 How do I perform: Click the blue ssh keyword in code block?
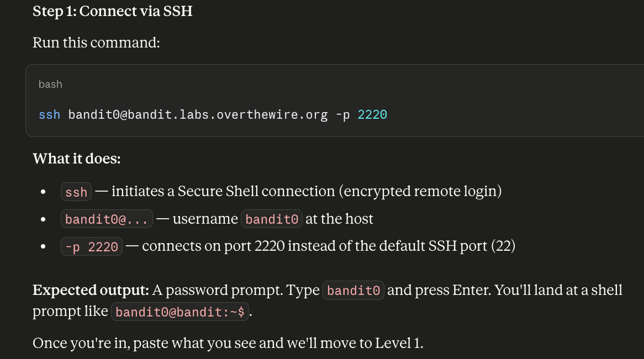tap(49, 114)
